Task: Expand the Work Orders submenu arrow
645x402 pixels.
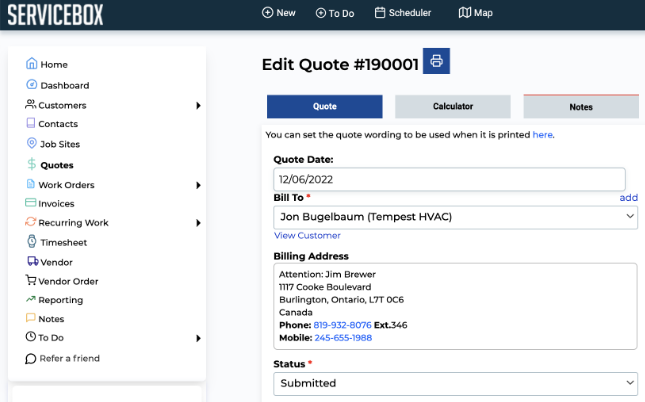Action: point(198,185)
